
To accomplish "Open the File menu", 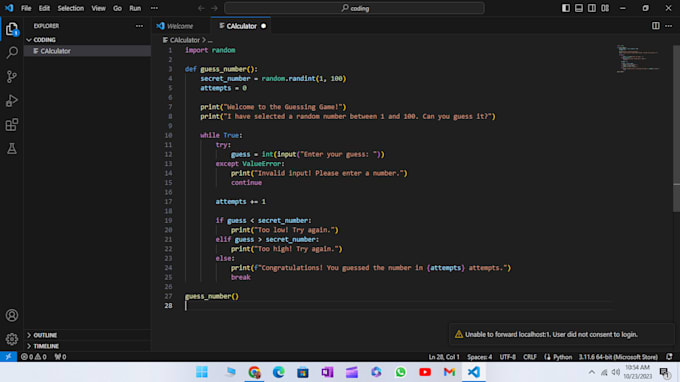I will coord(26,8).
